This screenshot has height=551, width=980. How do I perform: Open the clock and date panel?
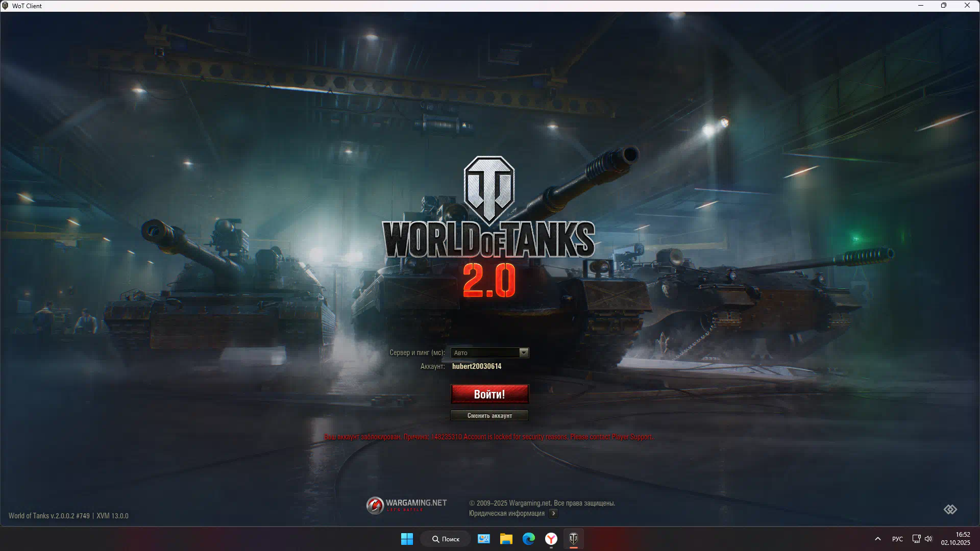point(955,539)
